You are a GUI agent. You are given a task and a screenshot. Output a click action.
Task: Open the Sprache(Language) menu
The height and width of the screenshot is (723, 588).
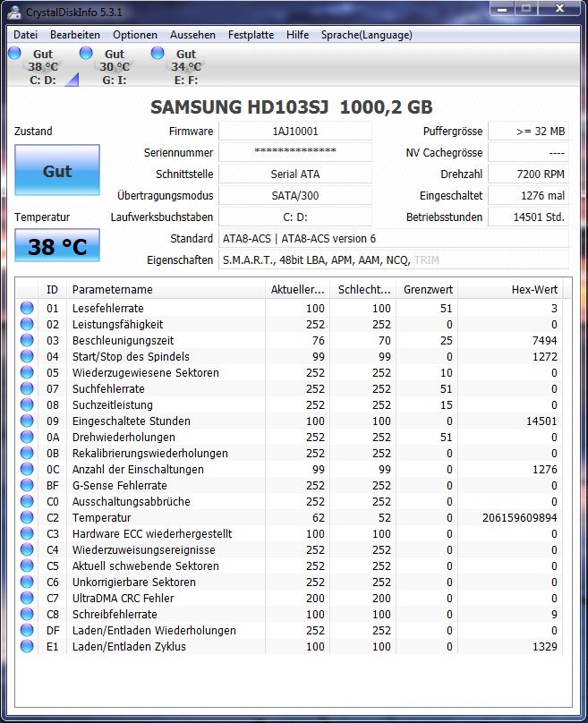pos(367,35)
